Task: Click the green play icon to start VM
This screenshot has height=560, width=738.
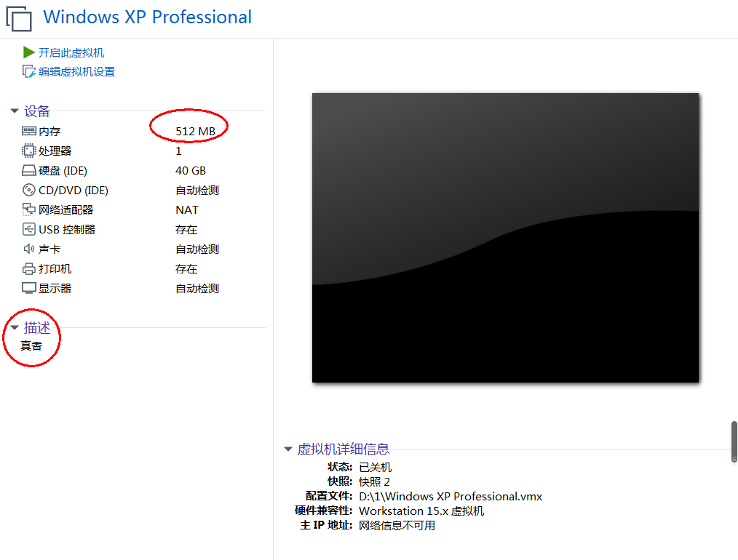Action: click(x=29, y=52)
